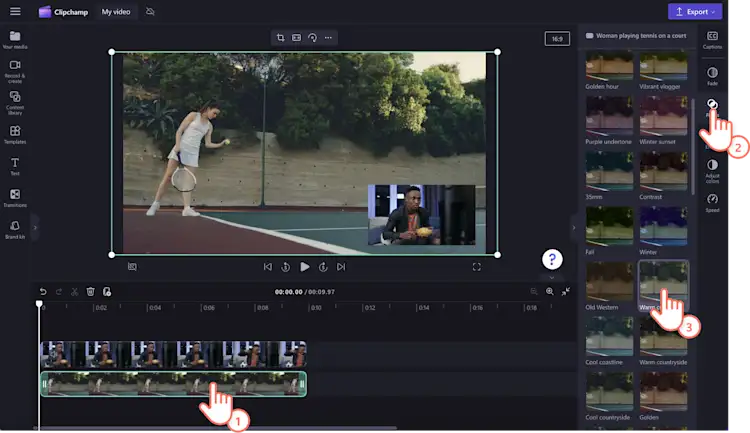Collapse the right property panel arrow
Screen dimensions: 750x433
(x=574, y=228)
